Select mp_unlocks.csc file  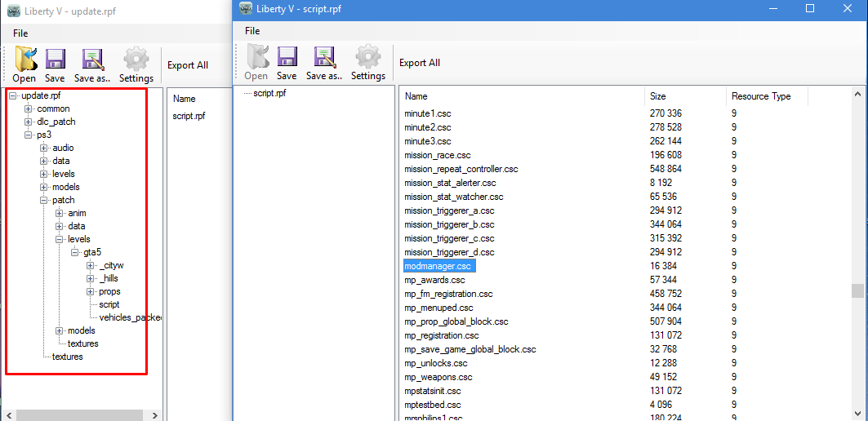[436, 363]
